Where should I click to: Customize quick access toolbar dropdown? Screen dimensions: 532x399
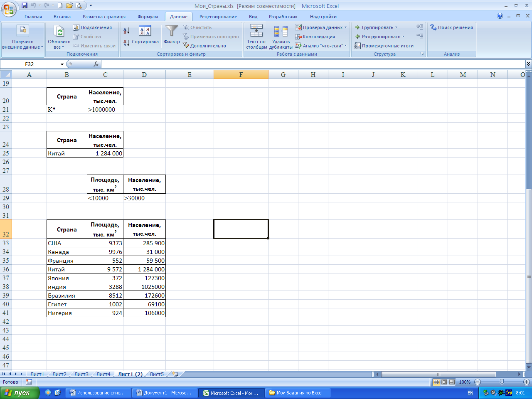click(91, 5)
